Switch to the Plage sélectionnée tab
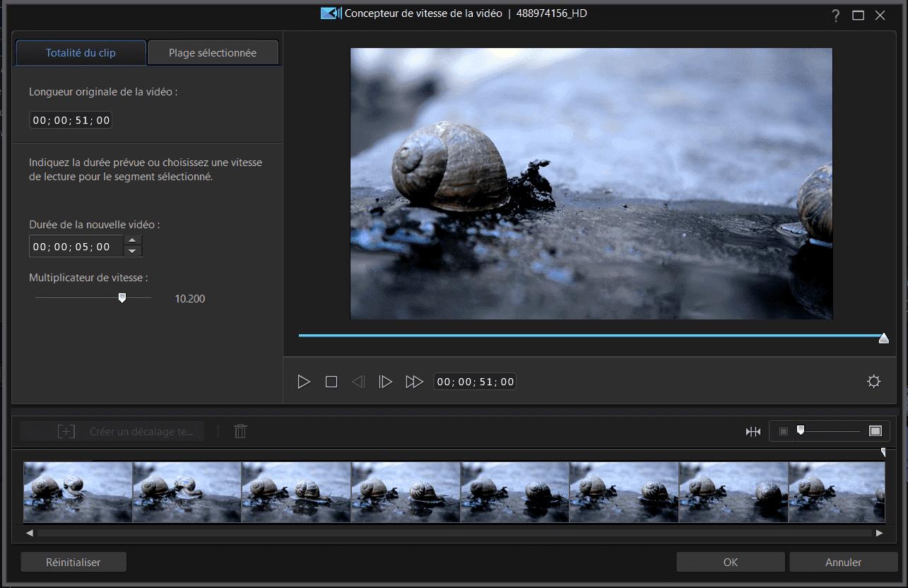Screen dimensions: 908x588 click(x=213, y=53)
